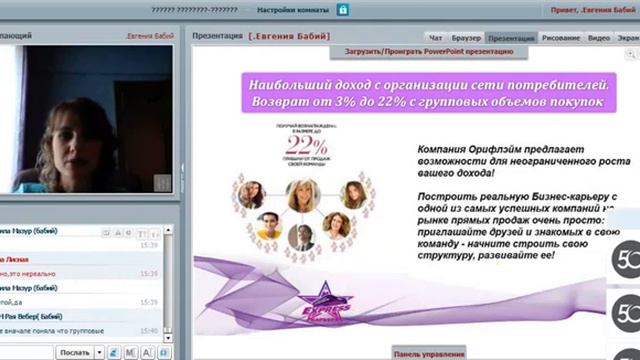Click the Привет, Евгения Бабий greeting

tap(594, 10)
